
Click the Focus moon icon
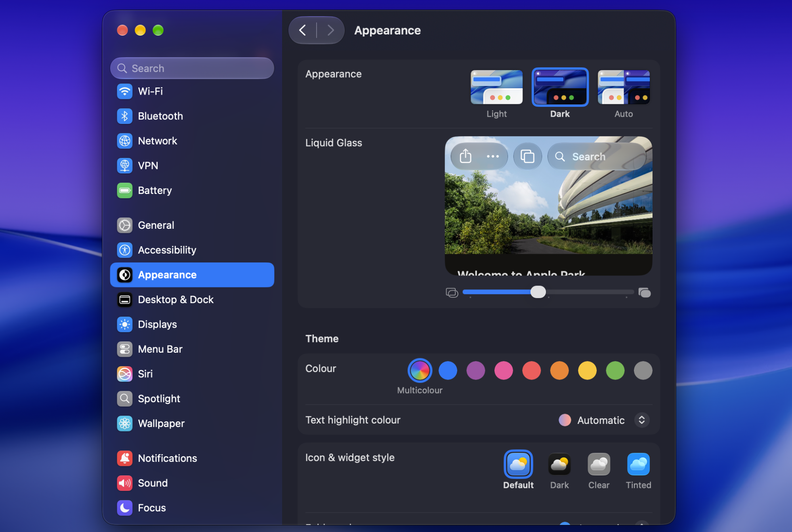[125, 508]
